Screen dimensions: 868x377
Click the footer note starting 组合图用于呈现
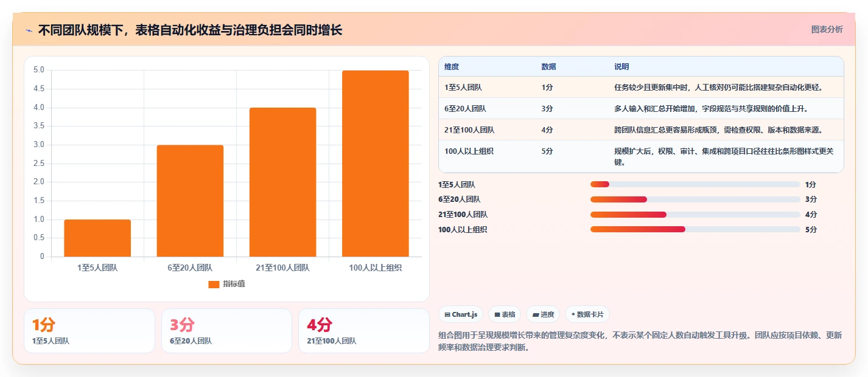[x=640, y=342]
